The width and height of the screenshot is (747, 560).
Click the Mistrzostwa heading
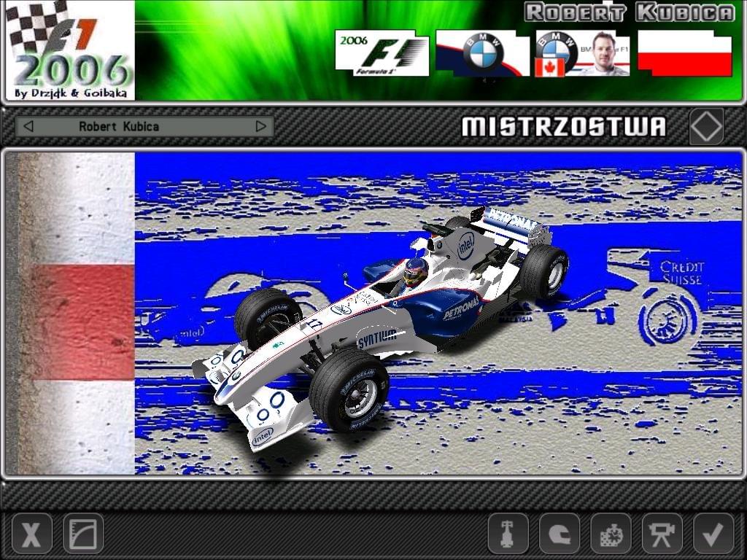(x=564, y=127)
